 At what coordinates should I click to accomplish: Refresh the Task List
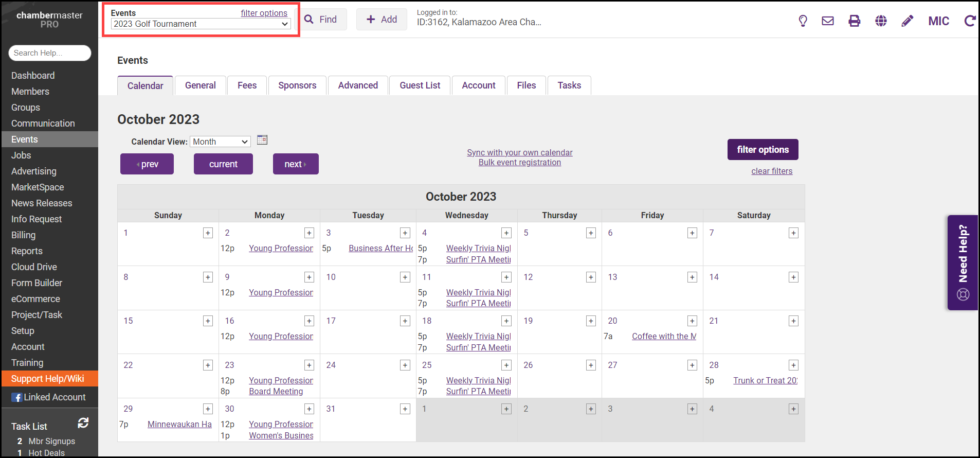83,423
